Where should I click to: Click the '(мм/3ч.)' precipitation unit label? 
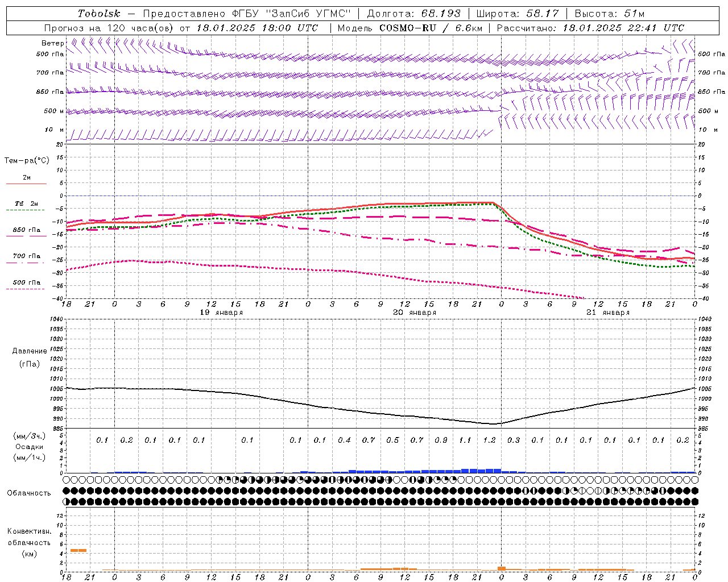coord(30,436)
